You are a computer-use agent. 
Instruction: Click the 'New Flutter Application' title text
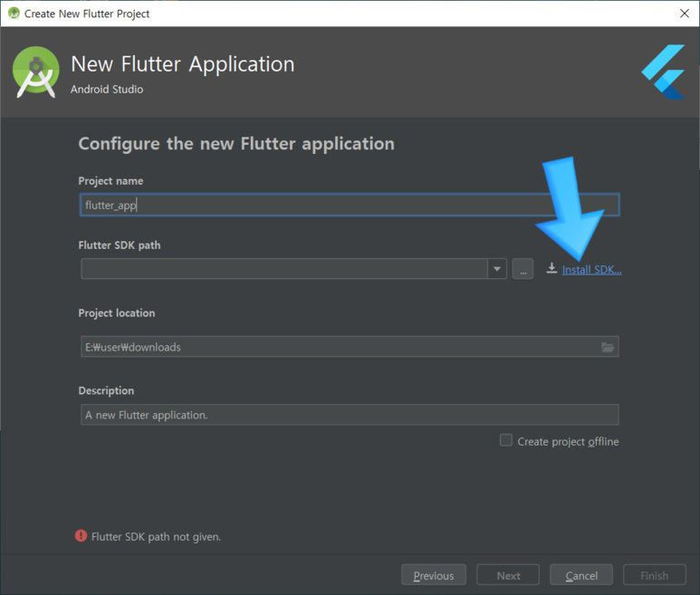(183, 64)
